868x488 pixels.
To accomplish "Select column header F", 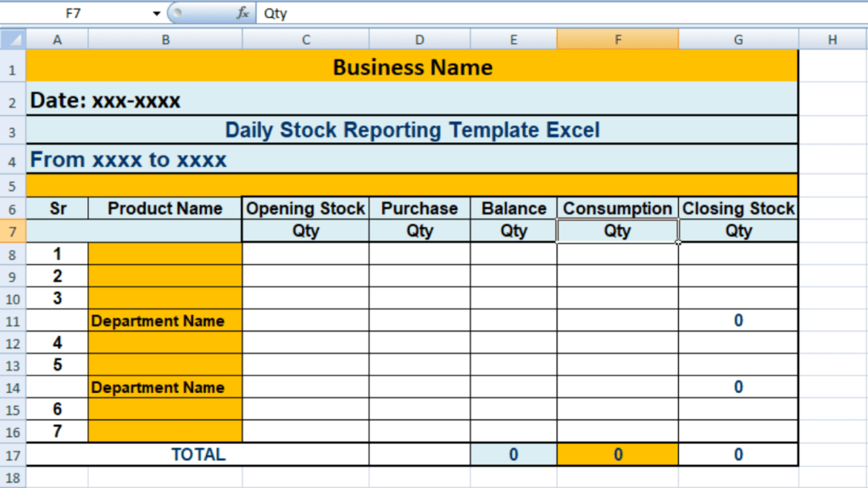I will pyautogui.click(x=618, y=39).
